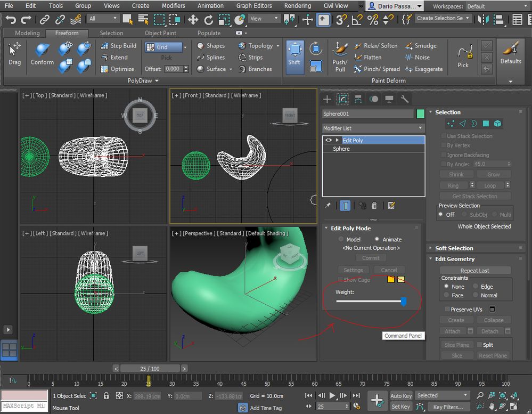
Task: Open the Display command panel tab
Action: coord(389,99)
